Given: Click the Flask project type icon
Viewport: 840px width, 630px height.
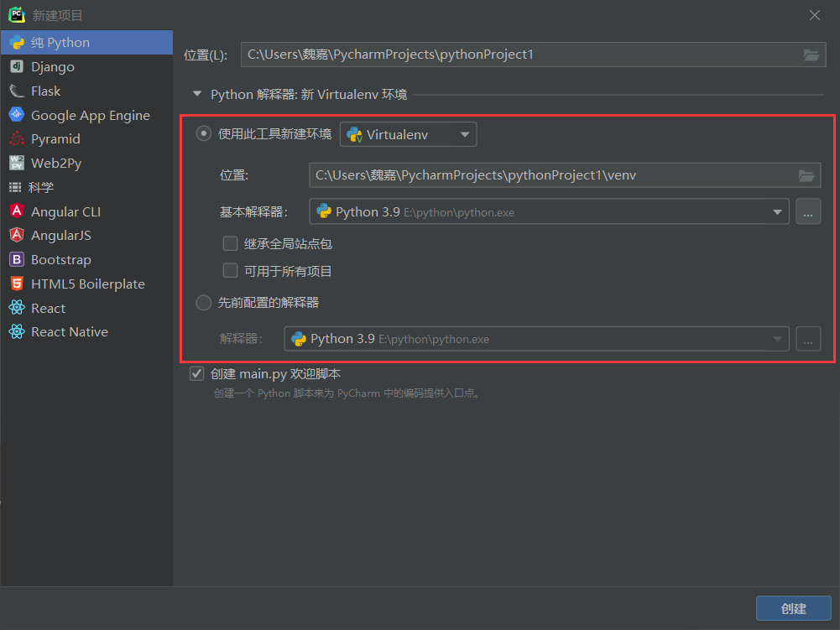Looking at the screenshot, I should point(17,91).
